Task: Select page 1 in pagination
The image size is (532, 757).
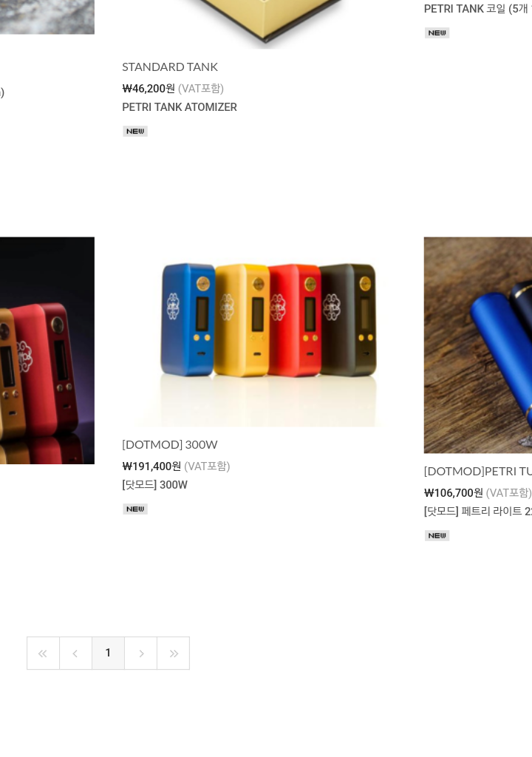Action: 108,654
